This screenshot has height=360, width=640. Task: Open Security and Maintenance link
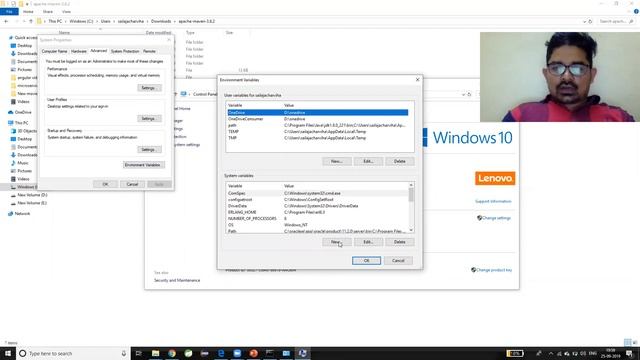(x=177, y=280)
